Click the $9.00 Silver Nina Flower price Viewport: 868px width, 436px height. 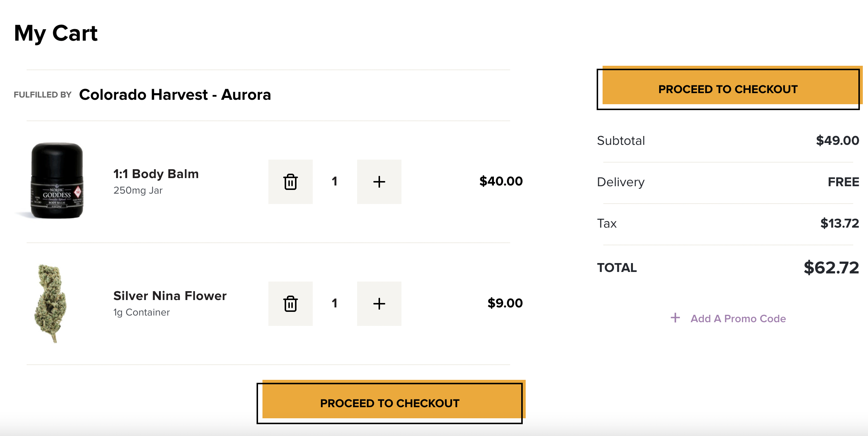click(x=505, y=303)
